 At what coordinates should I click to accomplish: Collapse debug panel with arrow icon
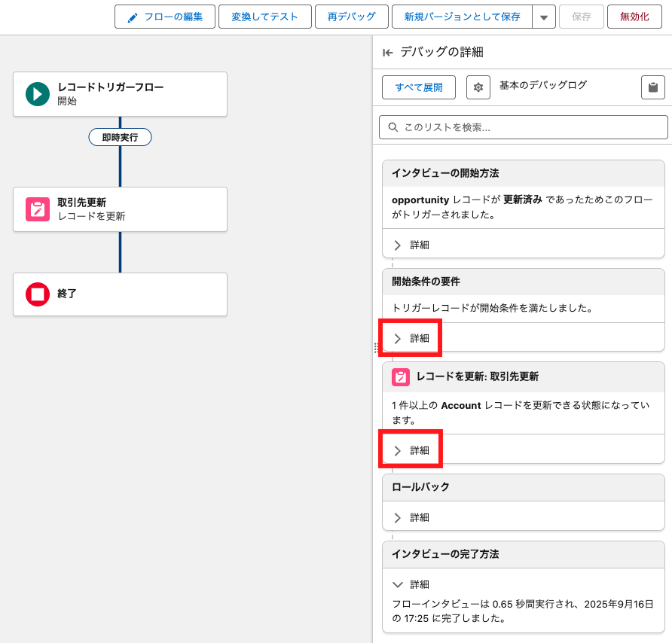387,53
